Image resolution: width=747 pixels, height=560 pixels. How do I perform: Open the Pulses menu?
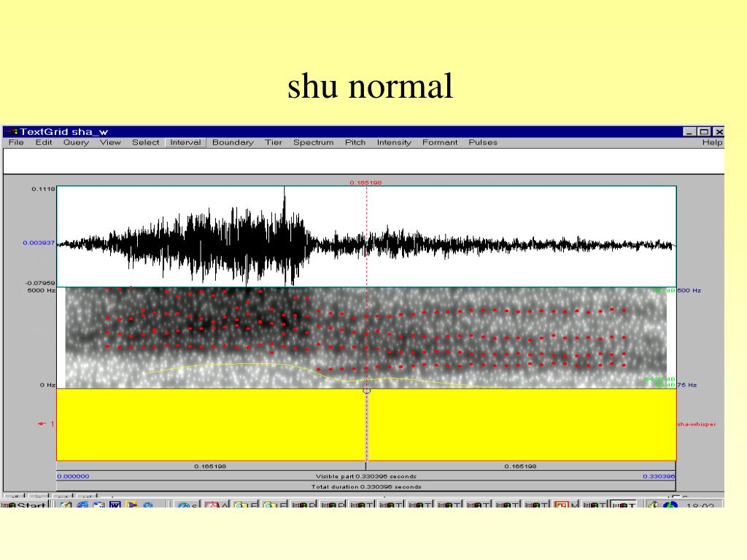tap(483, 142)
